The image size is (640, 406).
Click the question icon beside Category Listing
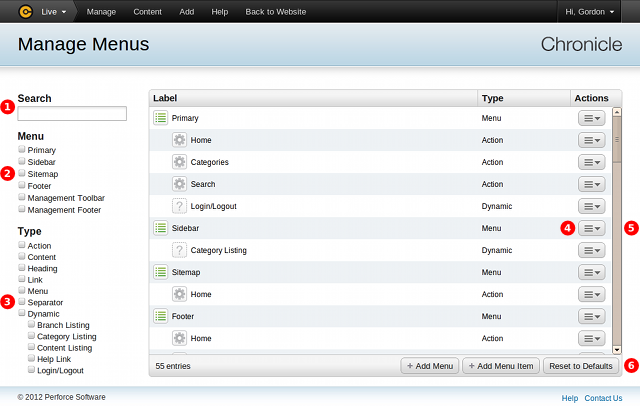coord(179,250)
